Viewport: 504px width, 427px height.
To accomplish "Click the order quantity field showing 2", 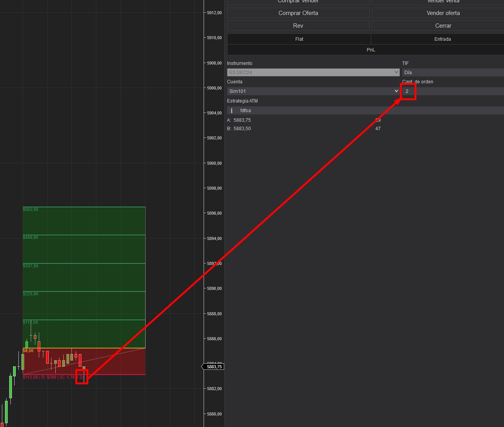I will (453, 91).
